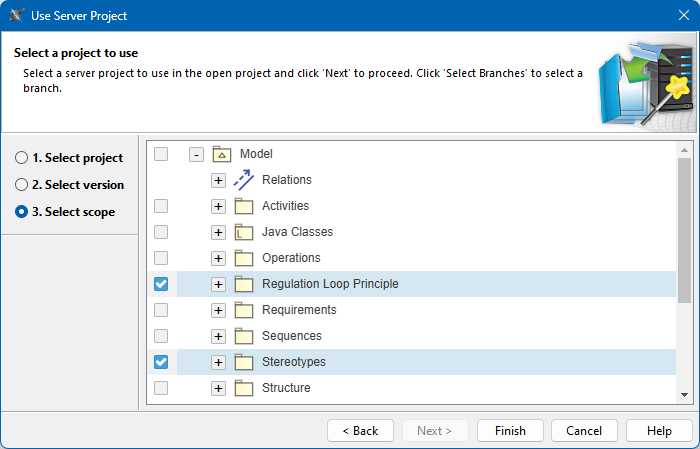Select the Sequences row label
The image size is (700, 449).
click(292, 336)
